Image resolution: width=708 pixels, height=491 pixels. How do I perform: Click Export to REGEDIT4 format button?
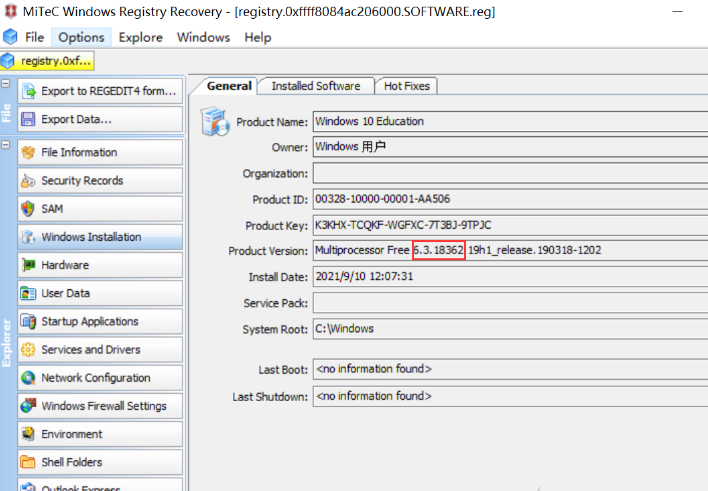coord(100,91)
